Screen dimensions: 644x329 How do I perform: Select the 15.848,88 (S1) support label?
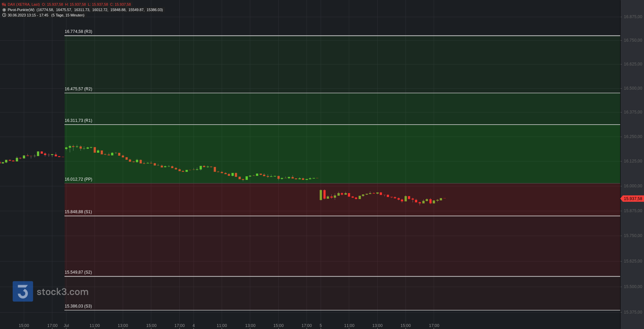78,212
